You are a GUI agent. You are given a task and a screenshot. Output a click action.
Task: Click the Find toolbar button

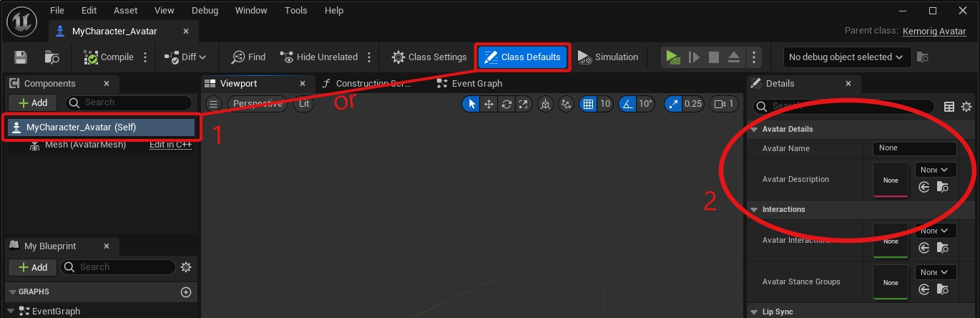pyautogui.click(x=248, y=57)
